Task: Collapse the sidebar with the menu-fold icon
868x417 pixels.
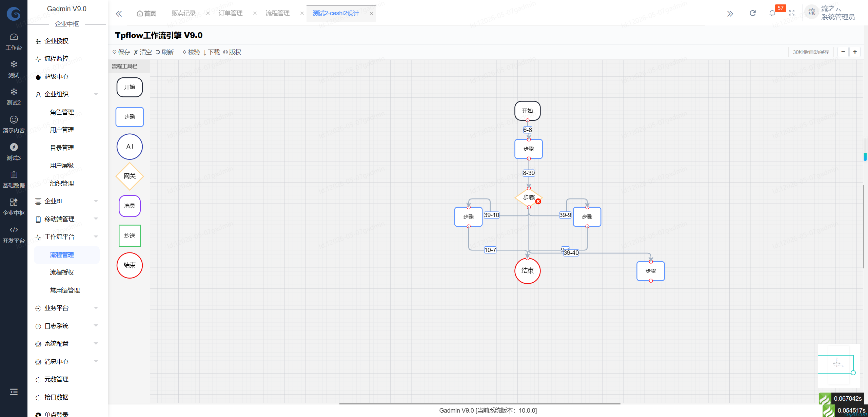Action: (x=14, y=392)
